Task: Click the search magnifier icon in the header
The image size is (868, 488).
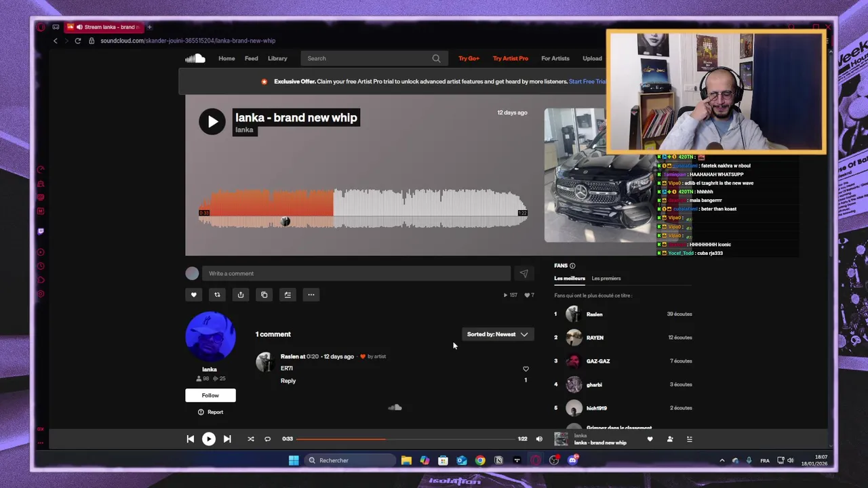Action: 436,58
